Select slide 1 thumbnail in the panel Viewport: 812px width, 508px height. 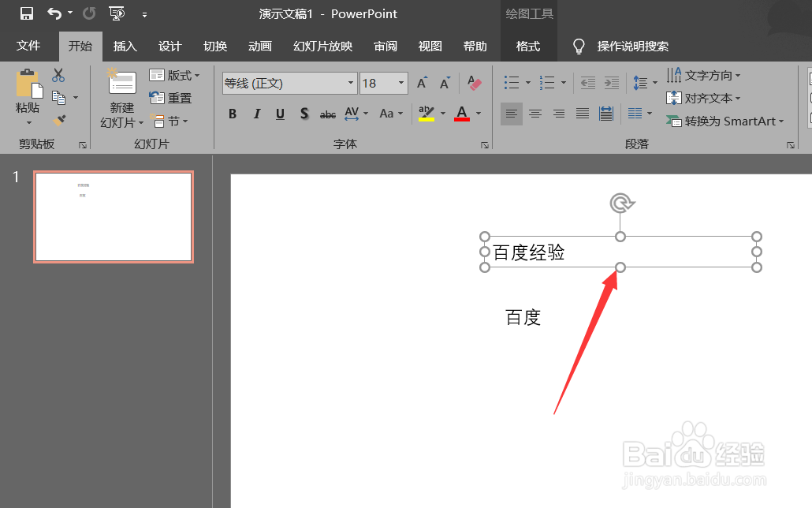click(114, 217)
